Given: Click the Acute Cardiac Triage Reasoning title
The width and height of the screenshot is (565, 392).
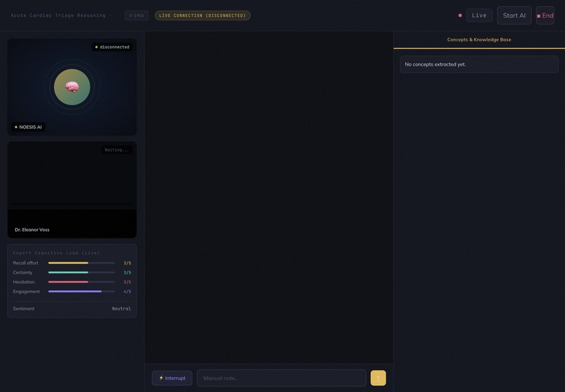Looking at the screenshot, I should [58, 15].
